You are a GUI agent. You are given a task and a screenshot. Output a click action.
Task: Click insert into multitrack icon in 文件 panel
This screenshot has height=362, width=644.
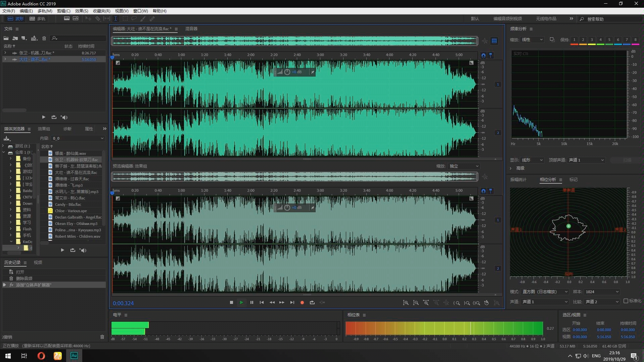pyautogui.click(x=34, y=38)
